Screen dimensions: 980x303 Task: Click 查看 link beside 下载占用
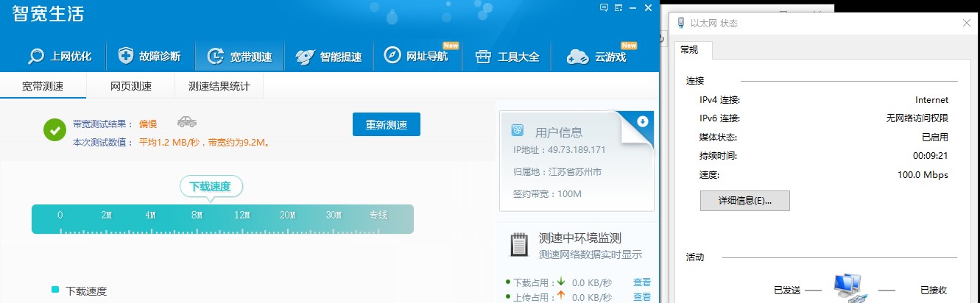point(642,282)
